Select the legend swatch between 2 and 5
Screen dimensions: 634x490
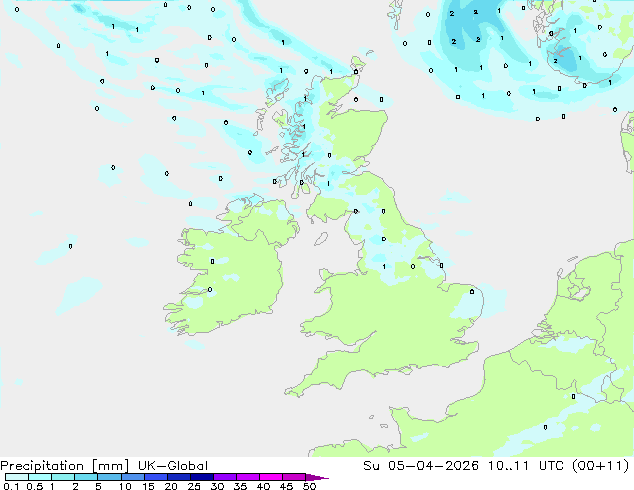coord(86,477)
